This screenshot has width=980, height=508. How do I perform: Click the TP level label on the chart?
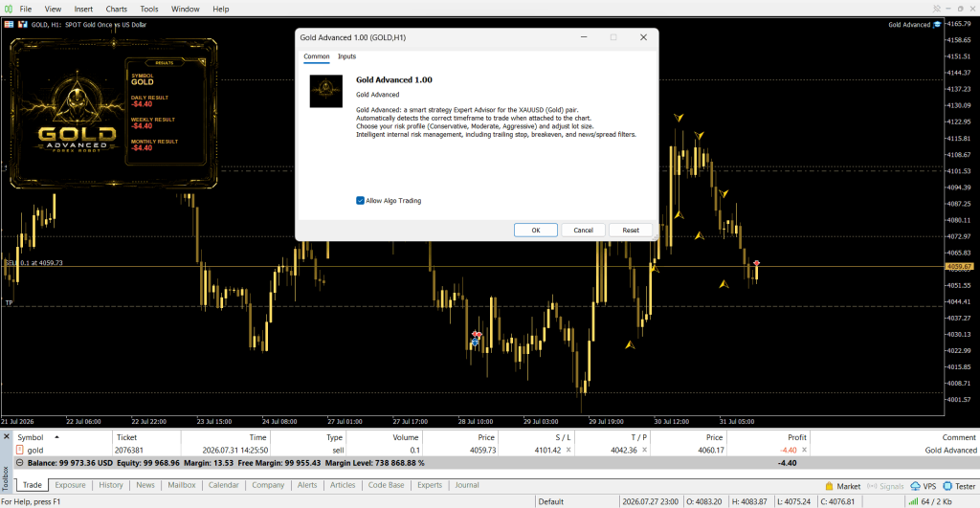9,302
